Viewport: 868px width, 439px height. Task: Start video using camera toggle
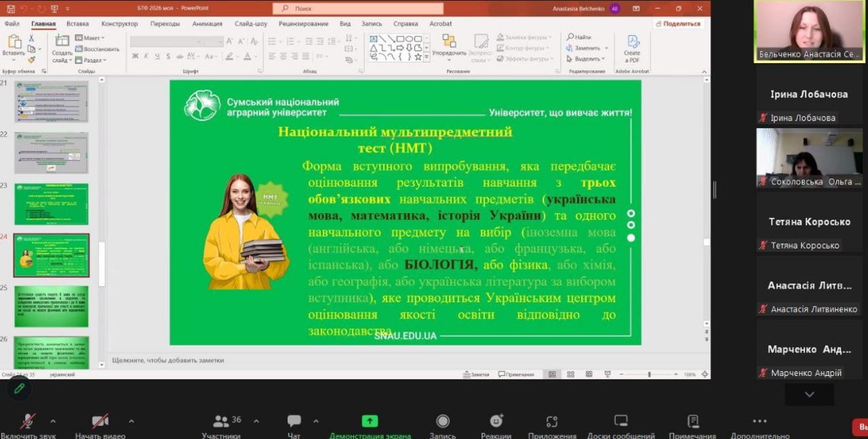pyautogui.click(x=100, y=421)
